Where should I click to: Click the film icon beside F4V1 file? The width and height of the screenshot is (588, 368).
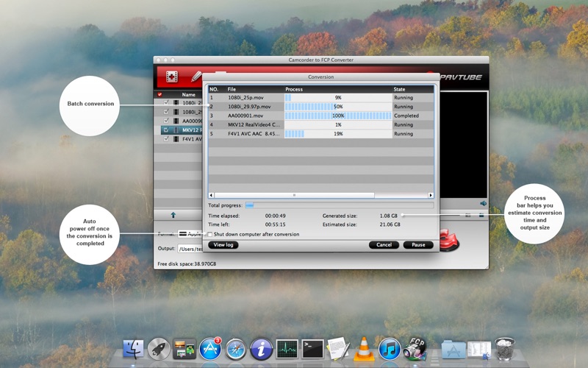click(x=176, y=139)
